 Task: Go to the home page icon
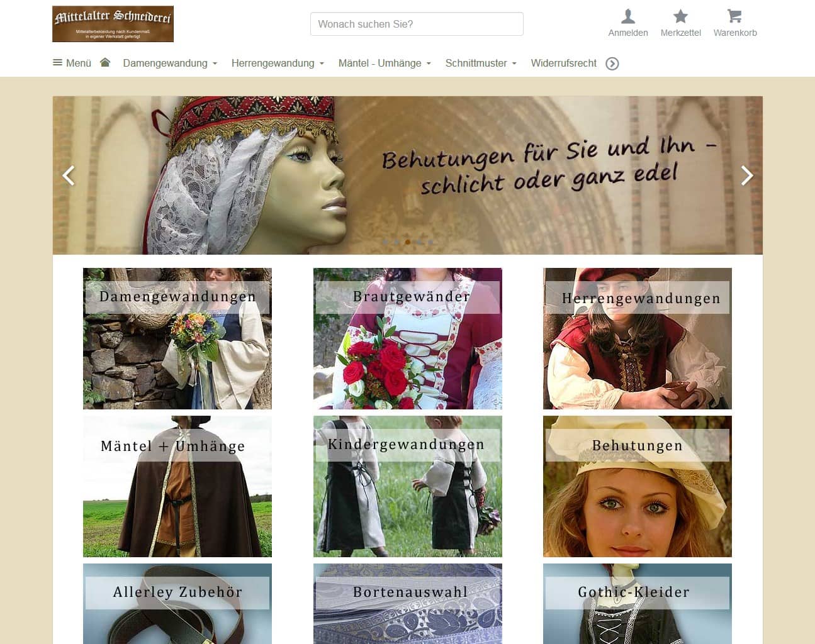tap(105, 62)
